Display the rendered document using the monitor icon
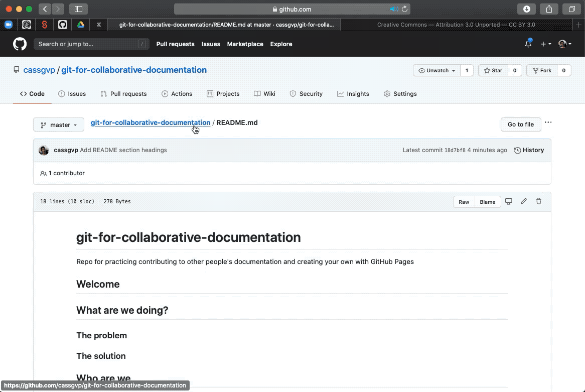 (509, 201)
